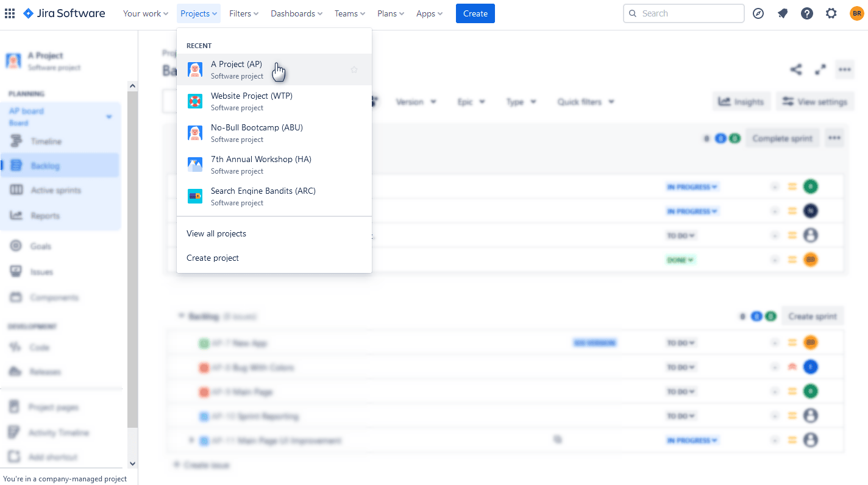Open Timeline in the sidebar

61,141
